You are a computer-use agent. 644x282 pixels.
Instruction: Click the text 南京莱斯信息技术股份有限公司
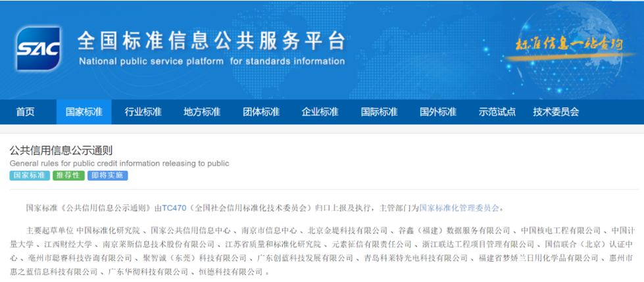click(x=159, y=245)
